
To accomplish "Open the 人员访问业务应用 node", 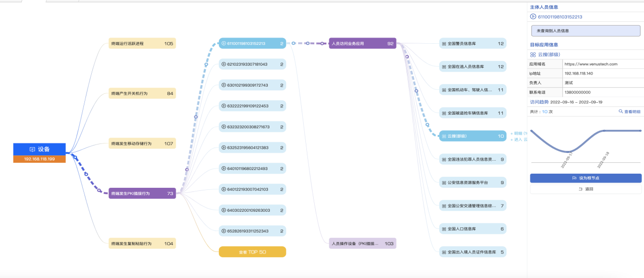I will (362, 44).
